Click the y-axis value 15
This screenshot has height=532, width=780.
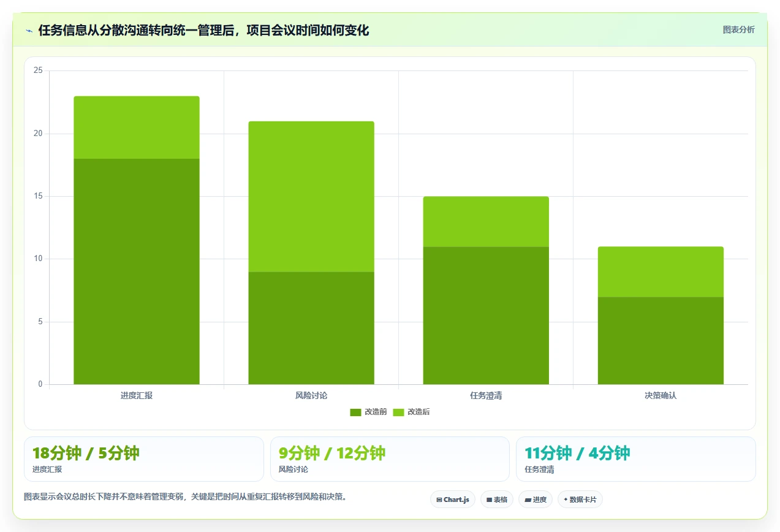pos(38,197)
